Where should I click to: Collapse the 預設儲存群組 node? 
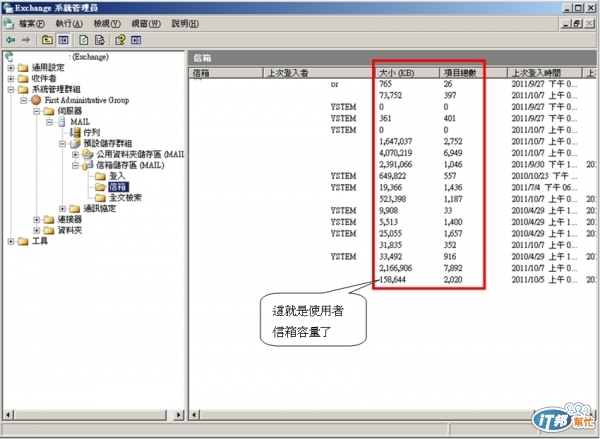tap(62, 144)
